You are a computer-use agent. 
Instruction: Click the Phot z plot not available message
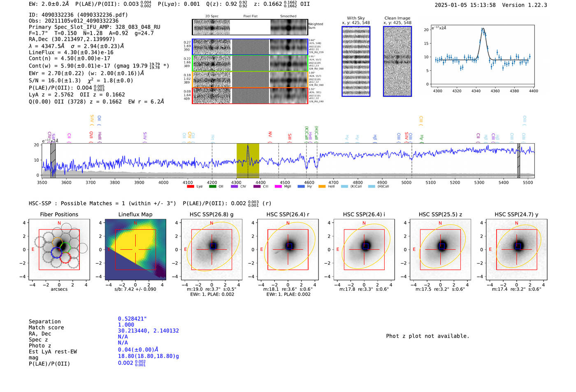point(427,336)
